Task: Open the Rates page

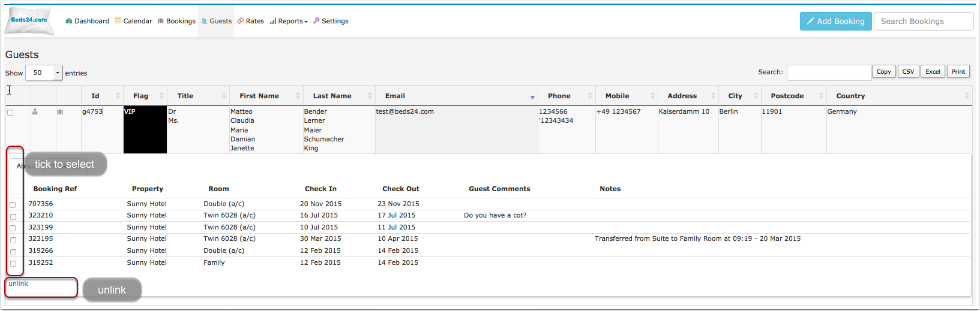Action: (251, 21)
